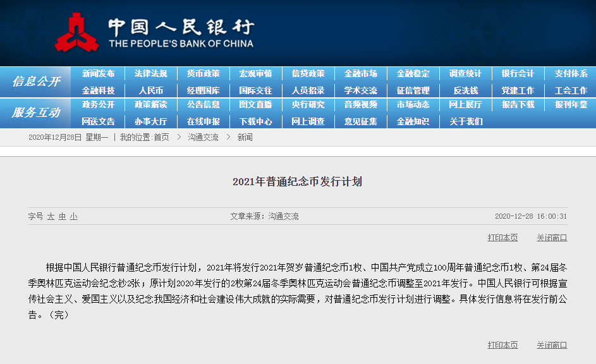The width and height of the screenshot is (596, 364).
Task: Click top 关闭窗口 link
Action: pyautogui.click(x=552, y=238)
